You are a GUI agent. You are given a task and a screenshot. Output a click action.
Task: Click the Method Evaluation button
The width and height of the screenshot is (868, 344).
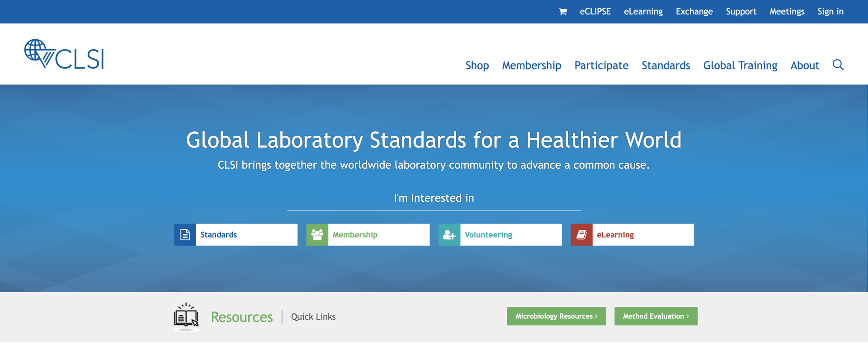pyautogui.click(x=656, y=316)
